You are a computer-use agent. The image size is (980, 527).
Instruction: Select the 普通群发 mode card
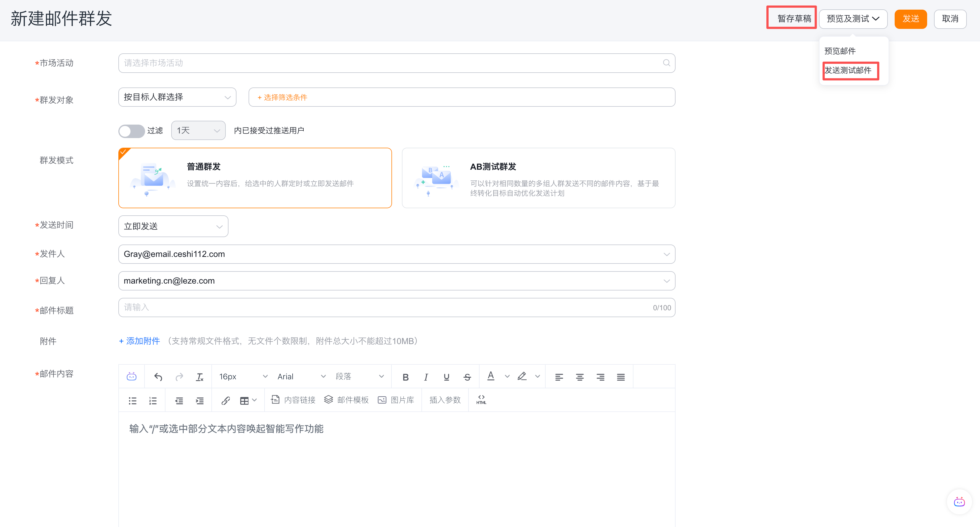pyautogui.click(x=255, y=178)
